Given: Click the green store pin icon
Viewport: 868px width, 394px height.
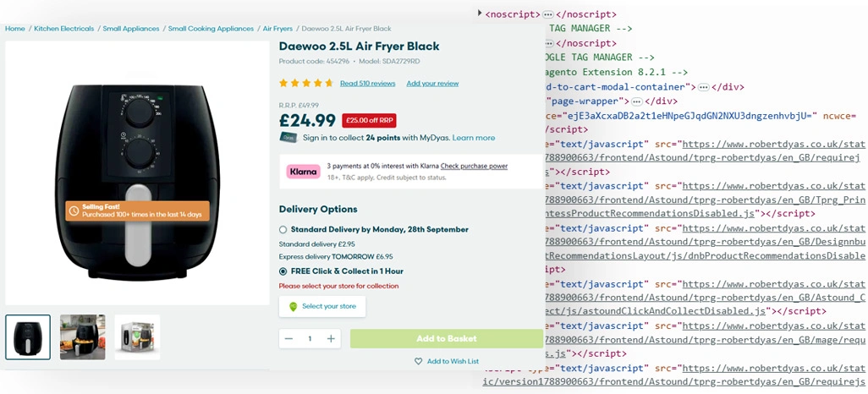Looking at the screenshot, I should click(293, 307).
